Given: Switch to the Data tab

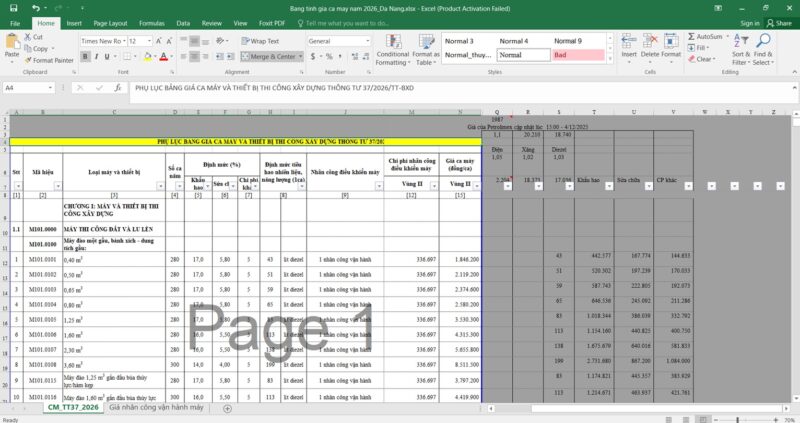Looking at the screenshot, I should [183, 23].
